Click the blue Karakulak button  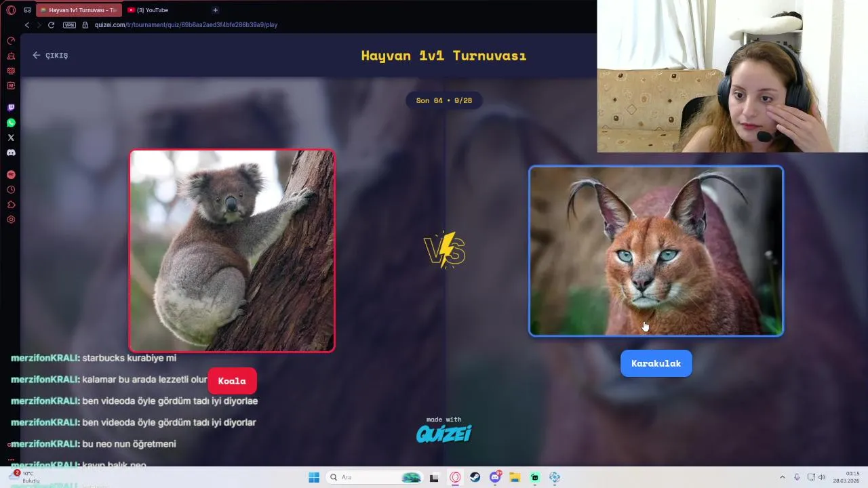pos(656,363)
